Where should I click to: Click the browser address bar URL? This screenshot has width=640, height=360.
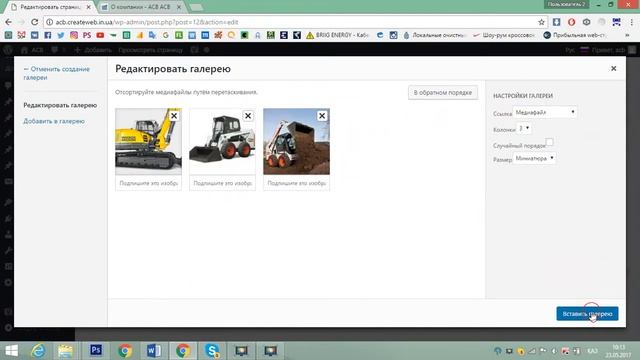(x=147, y=22)
